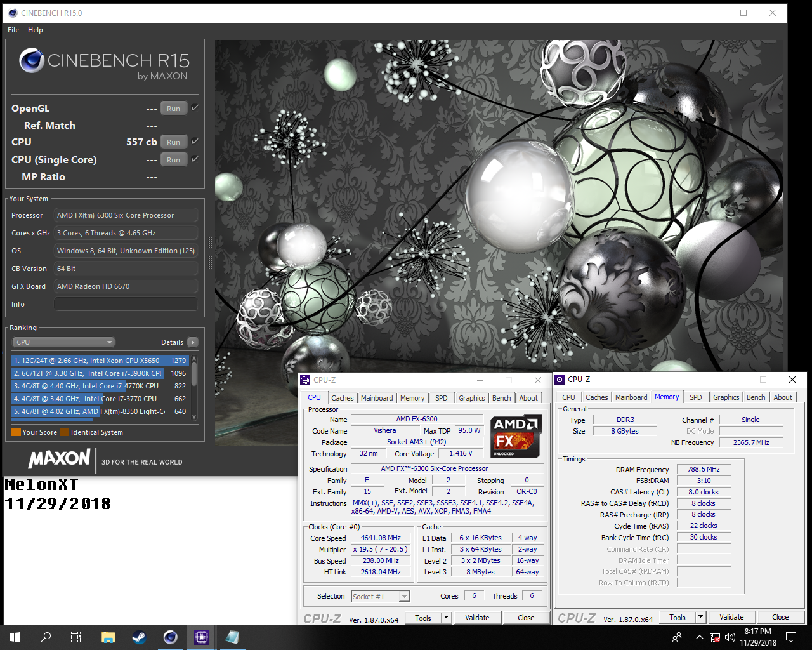Switch to Cinebench taskbar icon
This screenshot has width=812, height=650.
click(170, 637)
